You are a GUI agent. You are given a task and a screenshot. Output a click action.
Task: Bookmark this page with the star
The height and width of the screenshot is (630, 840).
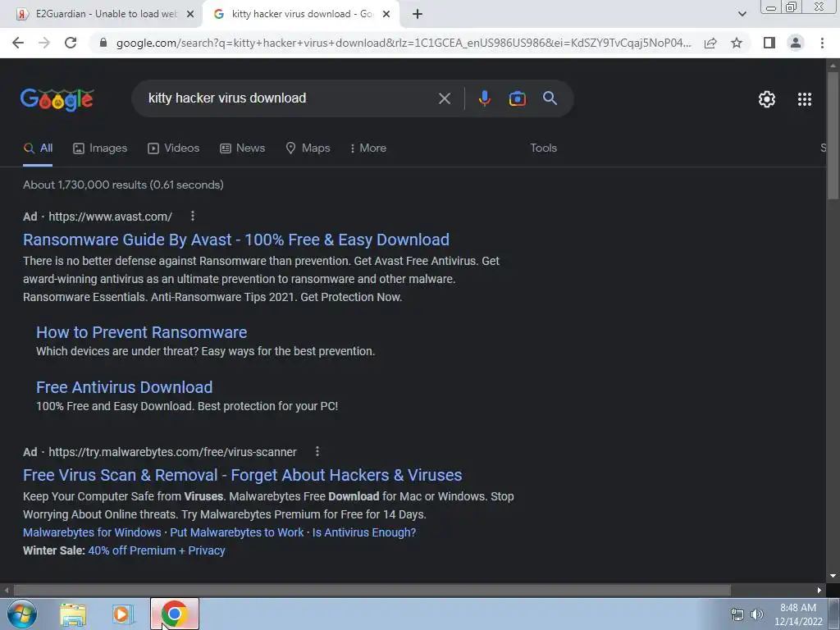(x=737, y=43)
